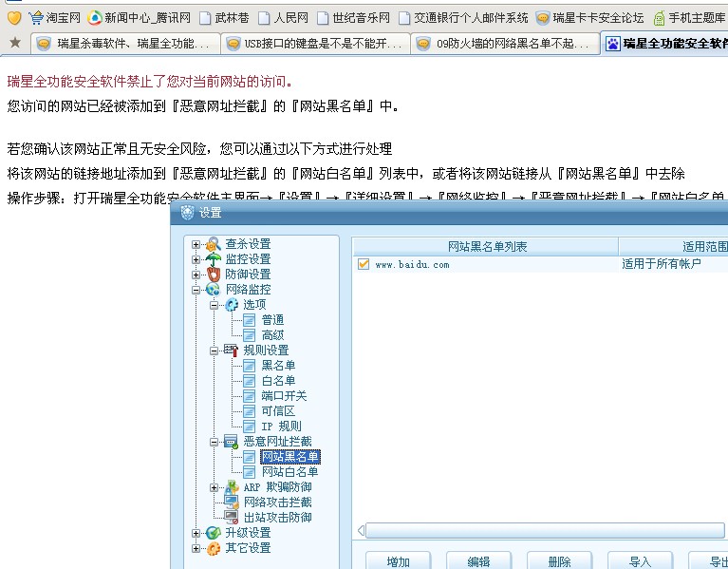Click the horizontal scrollbar left arrow

[x=362, y=530]
